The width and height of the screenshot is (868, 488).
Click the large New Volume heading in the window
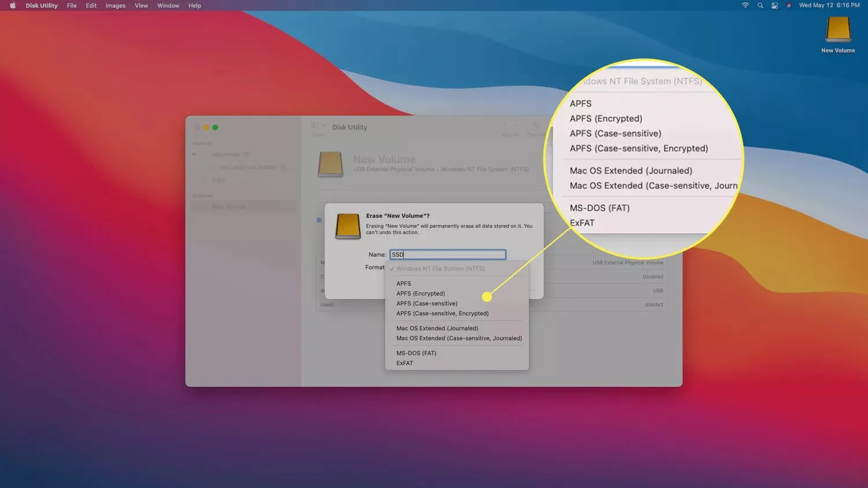384,159
